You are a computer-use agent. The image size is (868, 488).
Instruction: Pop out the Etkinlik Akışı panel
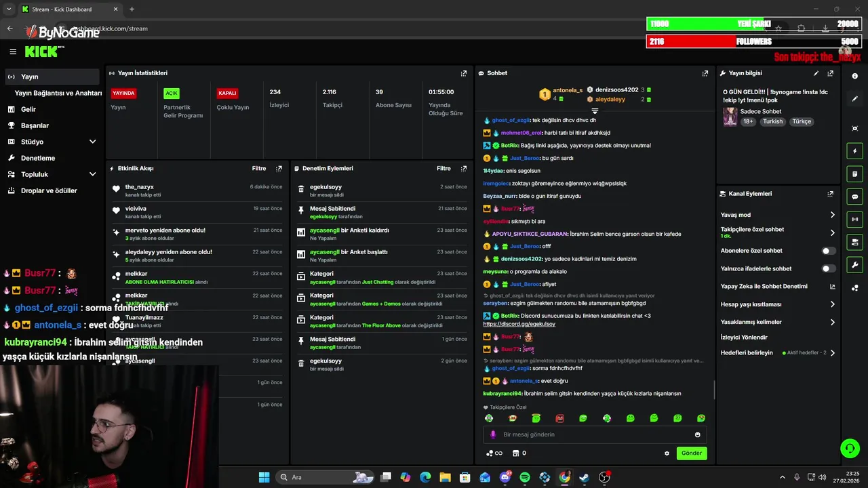[279, 168]
